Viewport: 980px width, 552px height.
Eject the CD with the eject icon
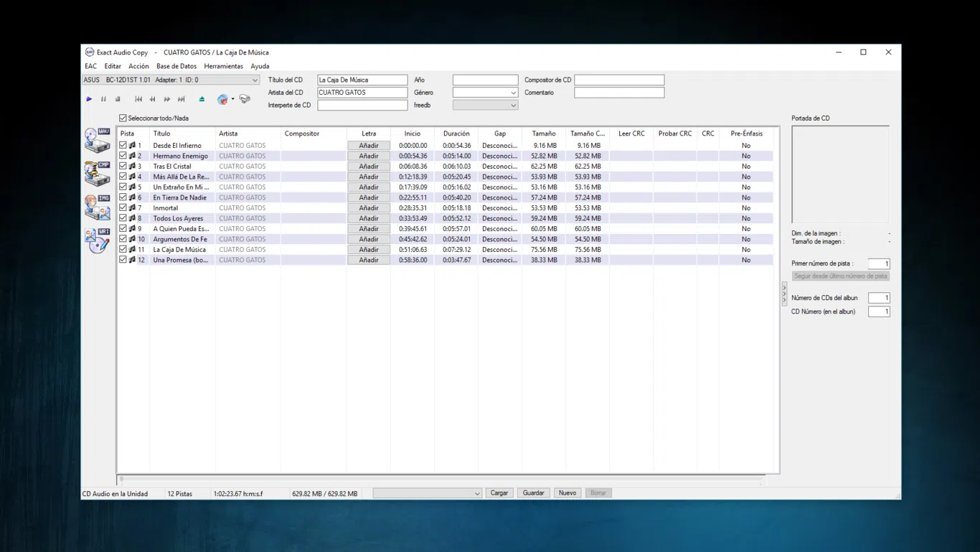click(202, 99)
